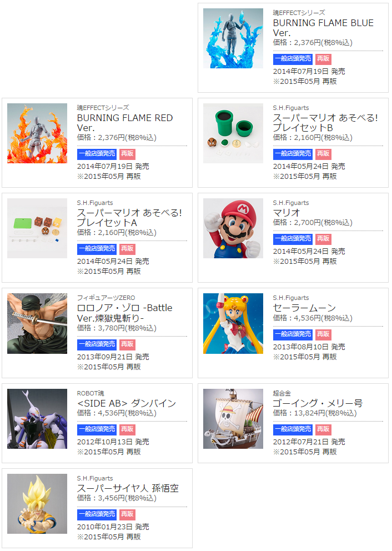Open the green pipe Playset B thumbnail
Image resolution: width=392 pixels, height=551 pixels.
(233, 133)
